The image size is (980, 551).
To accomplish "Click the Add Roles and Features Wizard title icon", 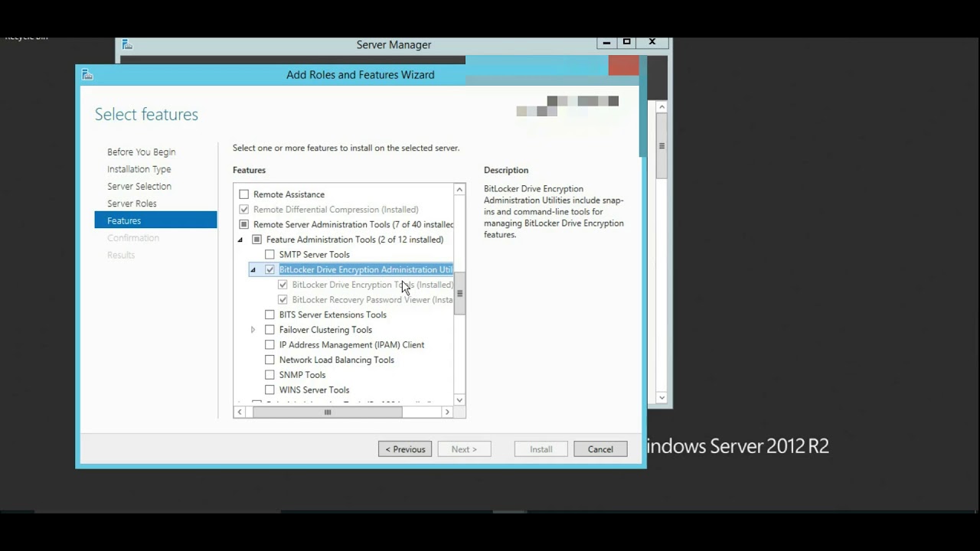I will [x=87, y=75].
